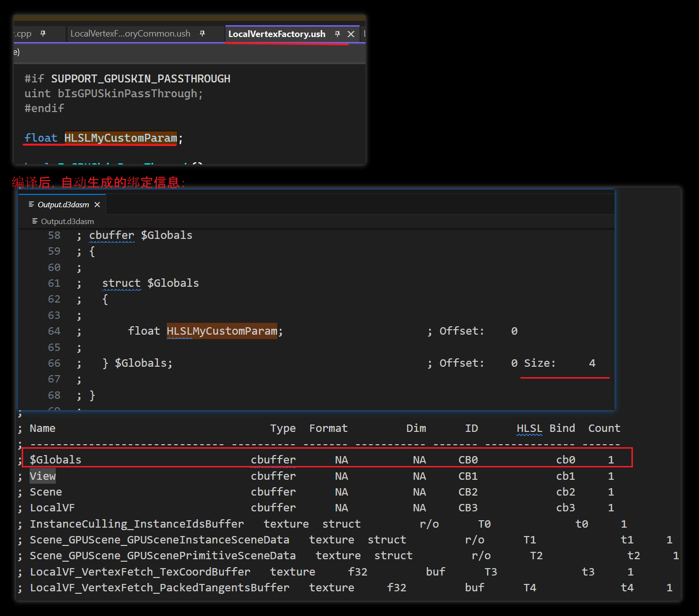Click the highlighted View cbuffer name
Image resolution: width=699 pixels, height=616 pixels.
(x=42, y=476)
